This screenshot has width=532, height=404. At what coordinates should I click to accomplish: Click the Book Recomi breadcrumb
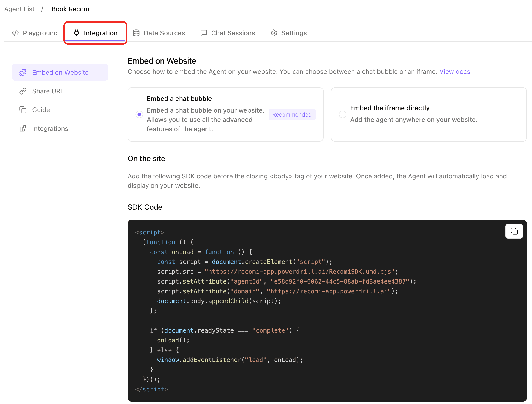pyautogui.click(x=71, y=9)
